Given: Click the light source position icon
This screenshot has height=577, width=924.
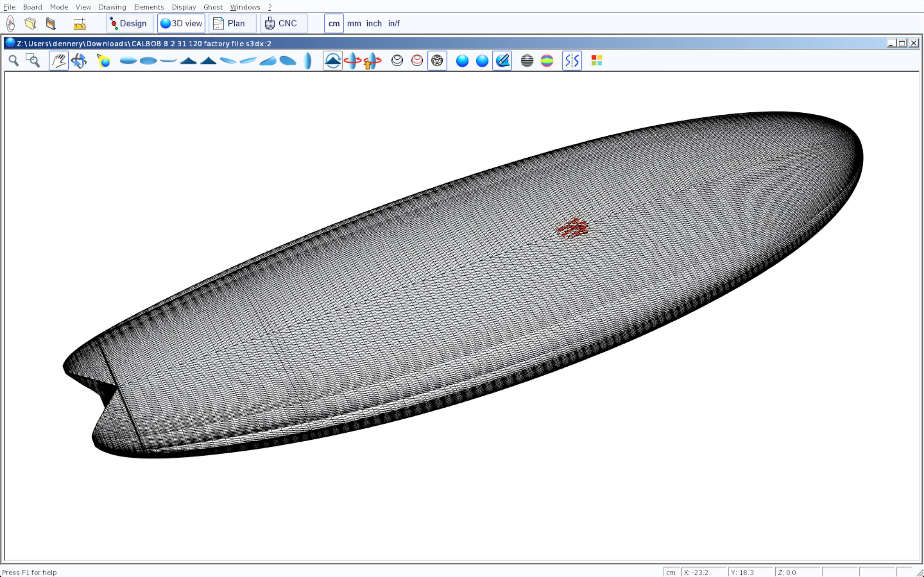Looking at the screenshot, I should [x=103, y=61].
